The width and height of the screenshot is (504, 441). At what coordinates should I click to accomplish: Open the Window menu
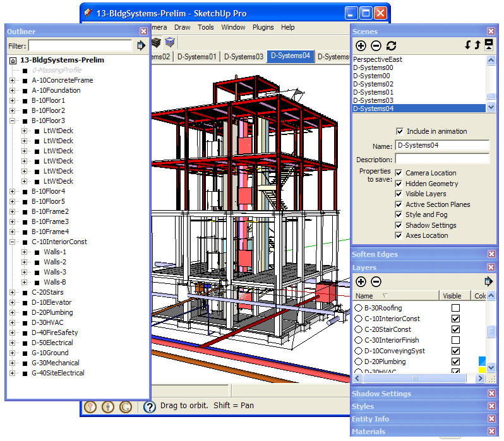(233, 27)
